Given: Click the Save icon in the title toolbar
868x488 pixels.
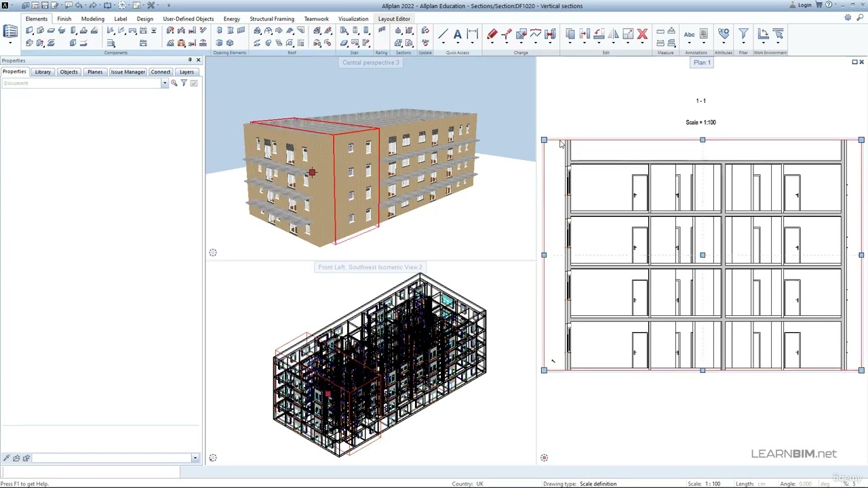Looking at the screenshot, I should click(45, 5).
